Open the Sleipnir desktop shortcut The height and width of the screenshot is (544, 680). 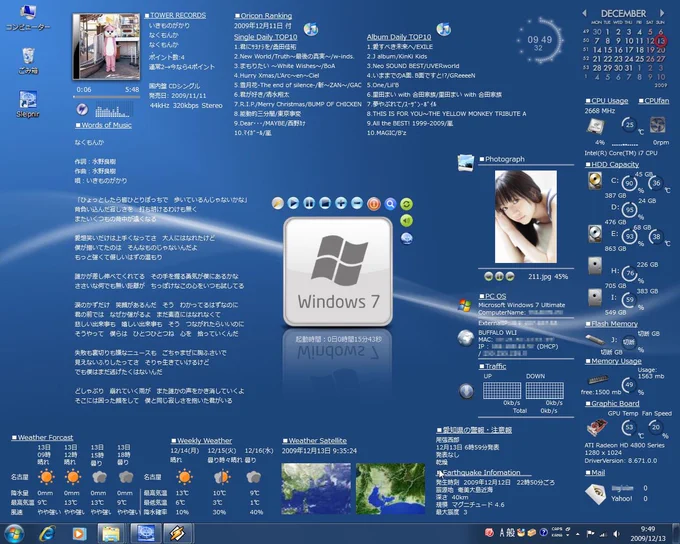[28, 104]
